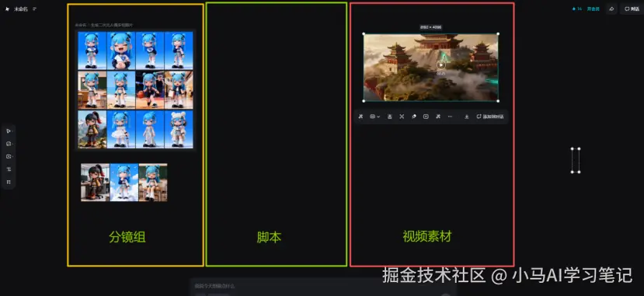
Task: Click the bottom-right handle of the video
Action: point(498,100)
